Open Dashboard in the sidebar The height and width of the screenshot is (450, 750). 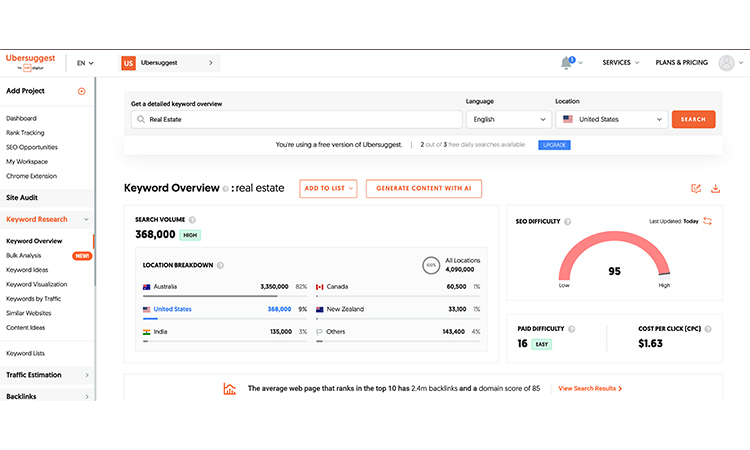click(x=21, y=118)
